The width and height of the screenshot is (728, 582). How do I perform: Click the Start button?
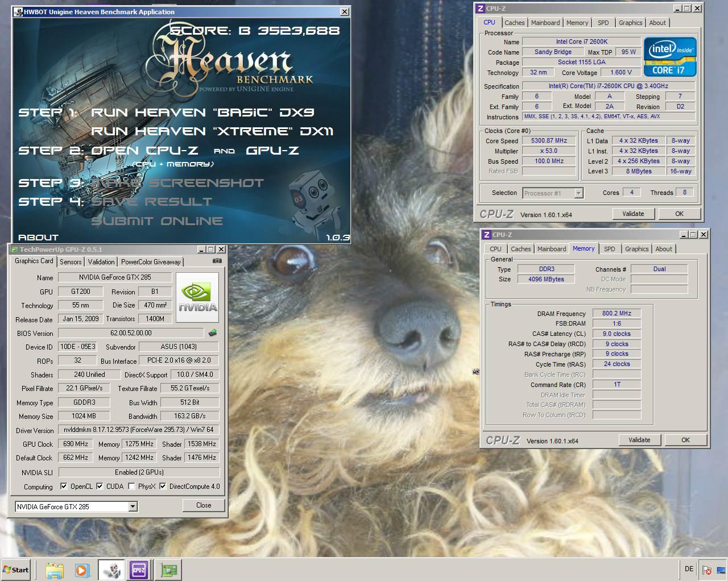click(16, 569)
